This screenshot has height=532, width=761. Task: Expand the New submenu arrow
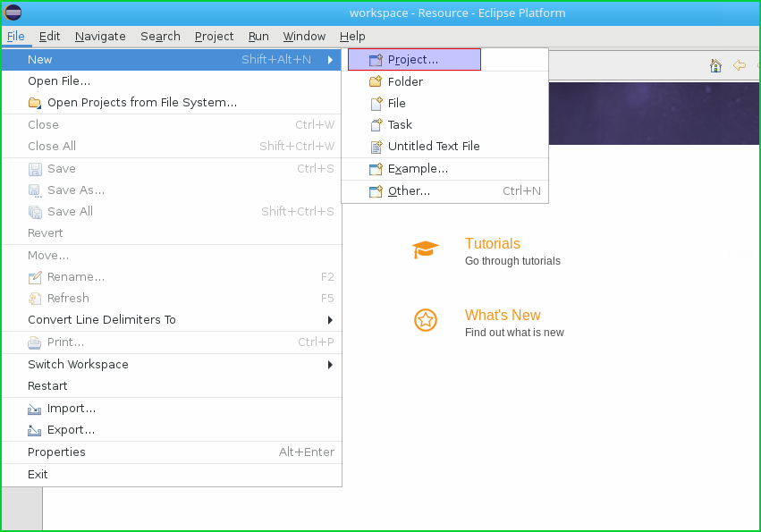point(330,60)
